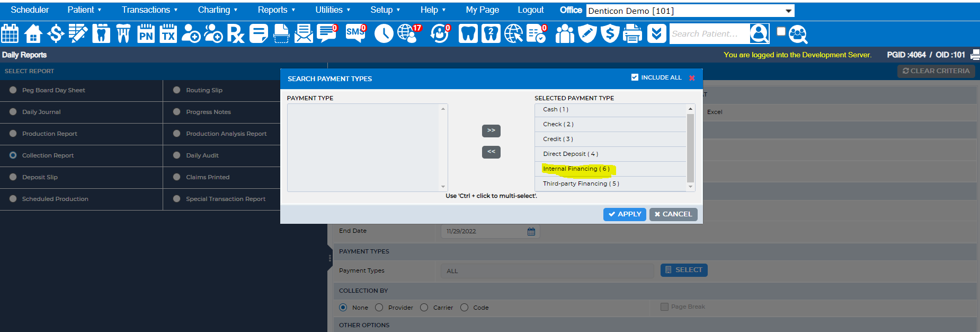
Task: Choose Production Analysis Report option
Action: click(x=177, y=134)
